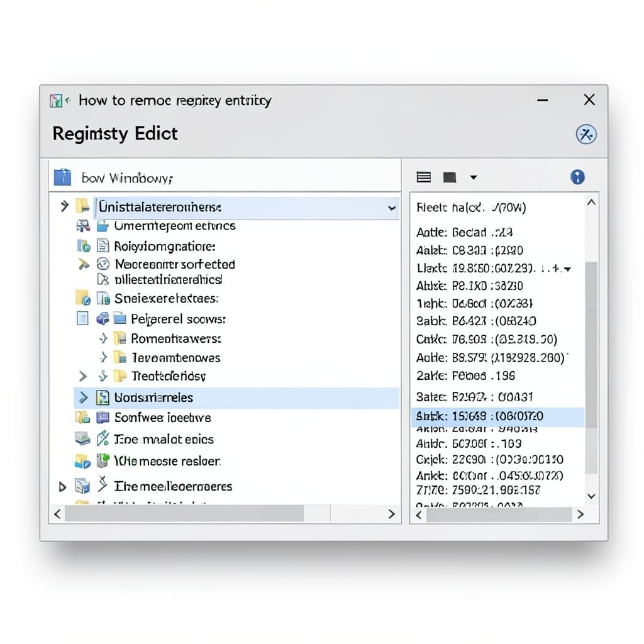Open the blue info icon in right toolbar
Image resolution: width=644 pixels, height=644 pixels.
tap(577, 177)
